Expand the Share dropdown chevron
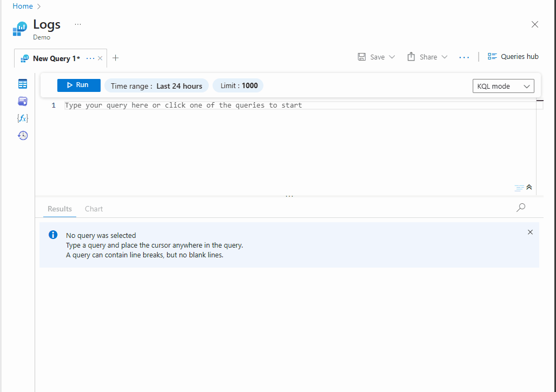 click(x=444, y=57)
